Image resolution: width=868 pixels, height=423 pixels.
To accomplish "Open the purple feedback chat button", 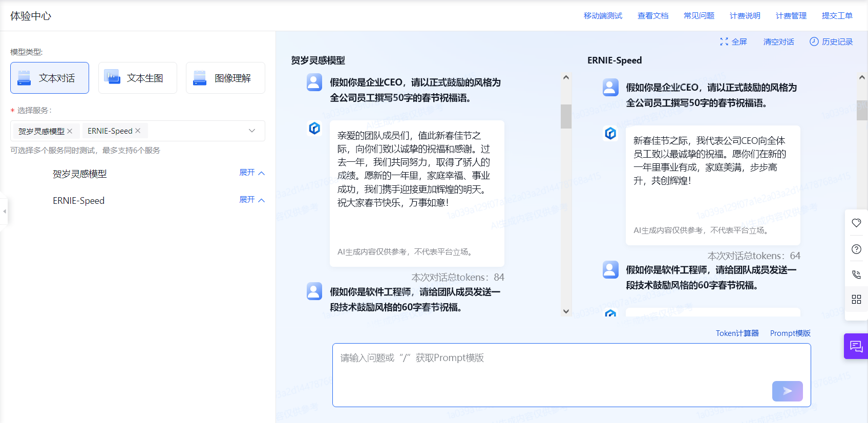I will 856,346.
